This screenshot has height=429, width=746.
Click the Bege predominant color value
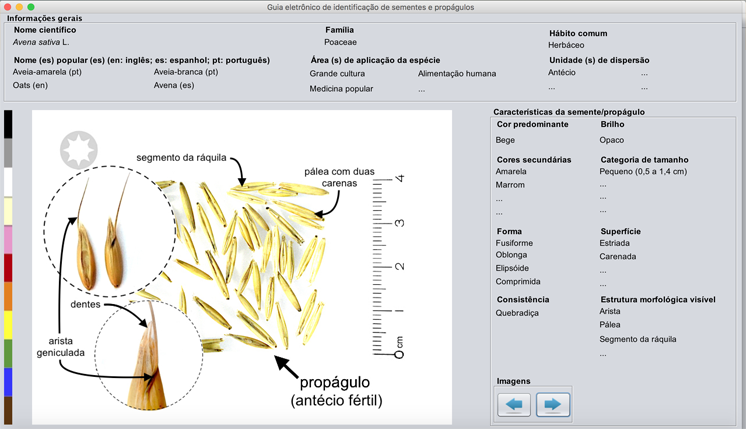coord(506,140)
